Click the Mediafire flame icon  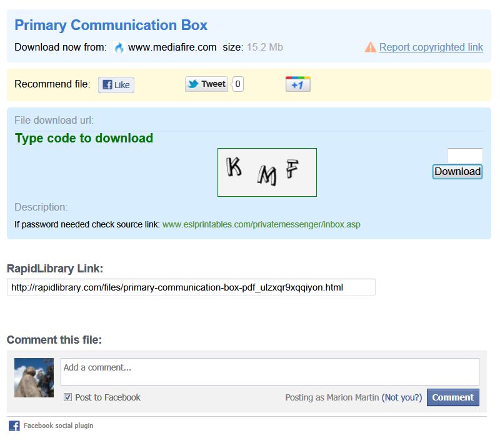119,47
